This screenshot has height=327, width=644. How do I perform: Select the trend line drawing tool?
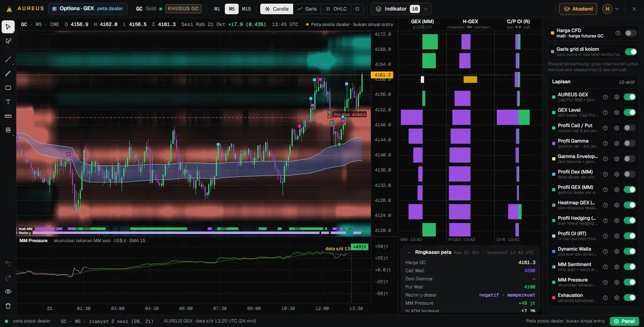[x=8, y=59]
